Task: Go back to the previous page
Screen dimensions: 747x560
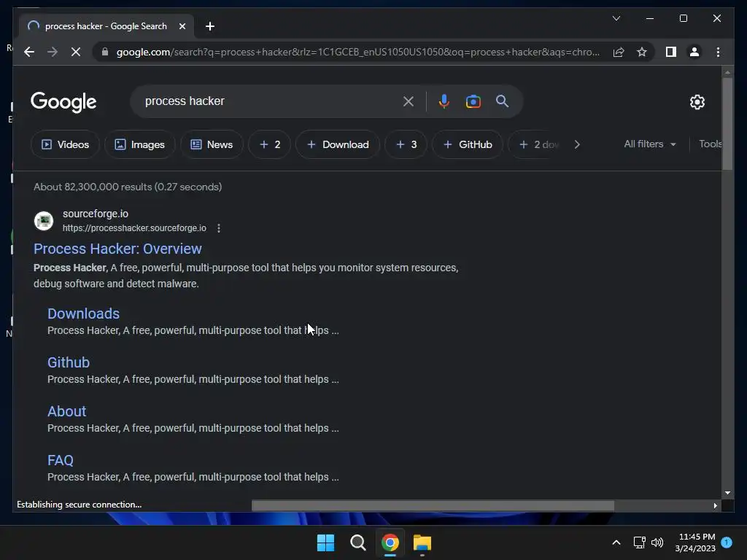Action: (29, 52)
